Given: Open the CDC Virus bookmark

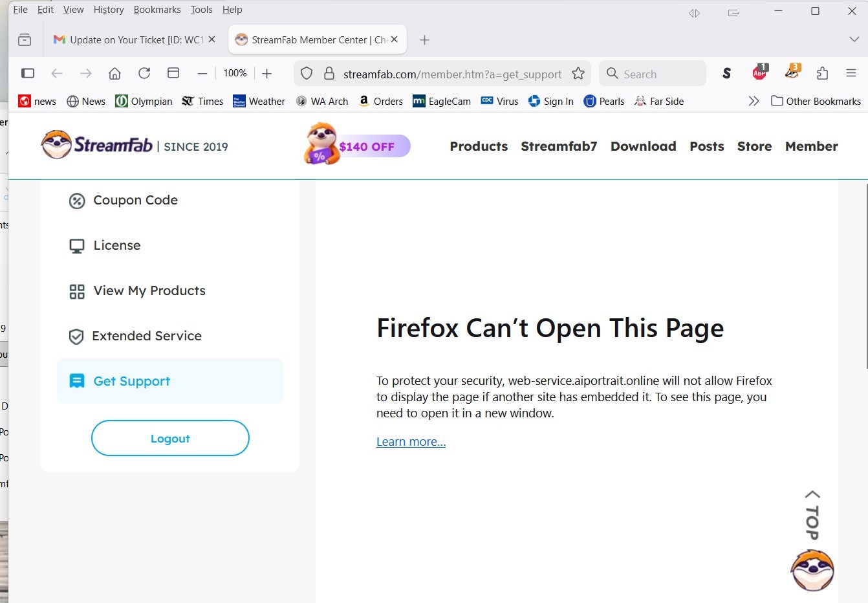Looking at the screenshot, I should (500, 101).
